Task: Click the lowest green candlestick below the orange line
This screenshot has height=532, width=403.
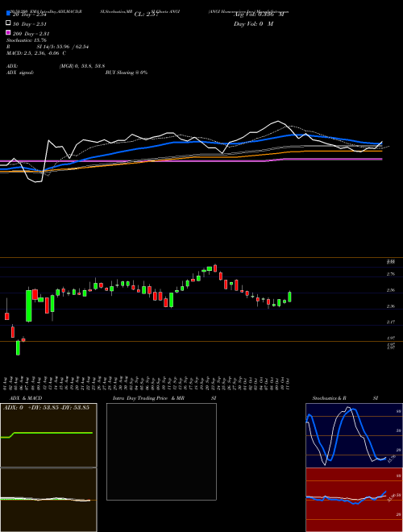Action: [x=18, y=348]
